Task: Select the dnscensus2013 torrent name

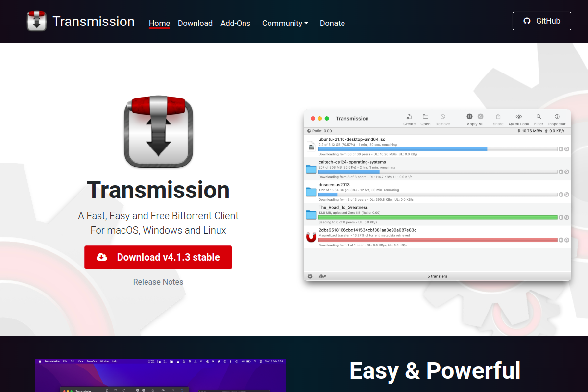Action: coord(334,185)
